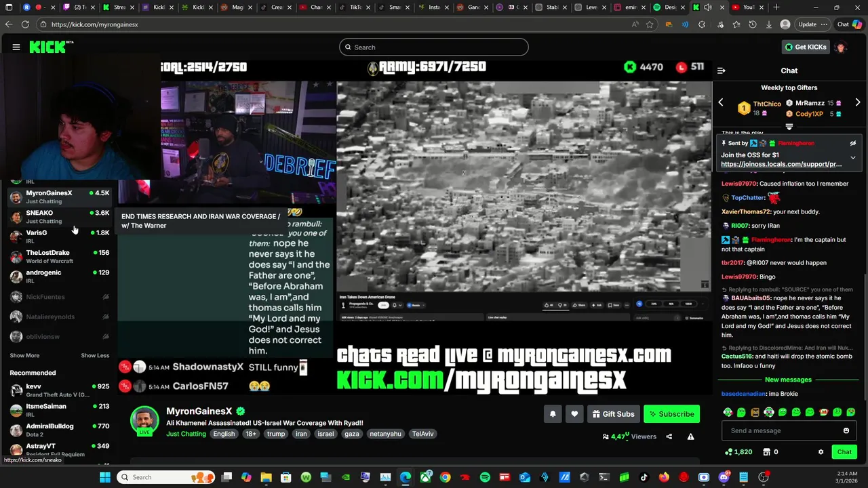Image resolution: width=868 pixels, height=488 pixels.
Task: Select the trump stream tag
Action: [276, 434]
